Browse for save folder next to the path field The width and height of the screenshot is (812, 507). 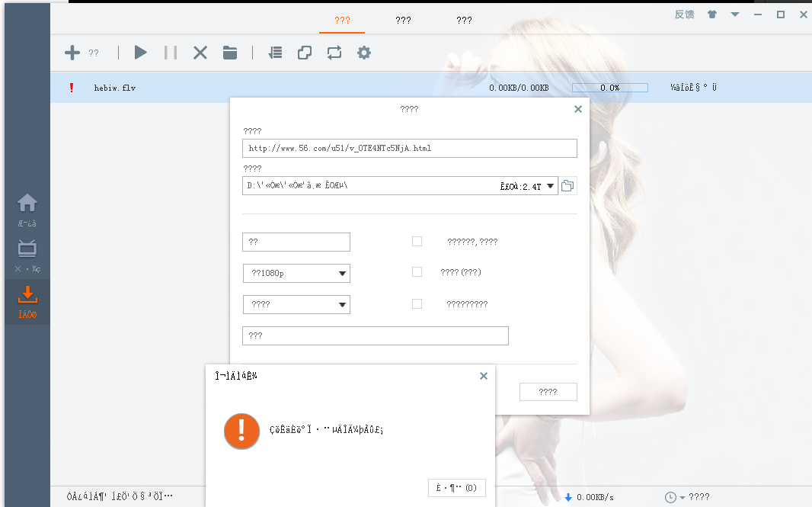pyautogui.click(x=567, y=185)
